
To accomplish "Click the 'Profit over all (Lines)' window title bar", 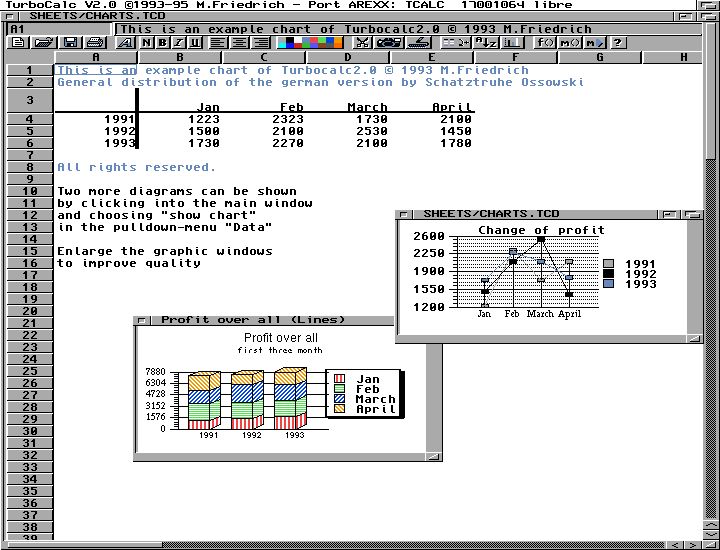I will click(x=271, y=320).
